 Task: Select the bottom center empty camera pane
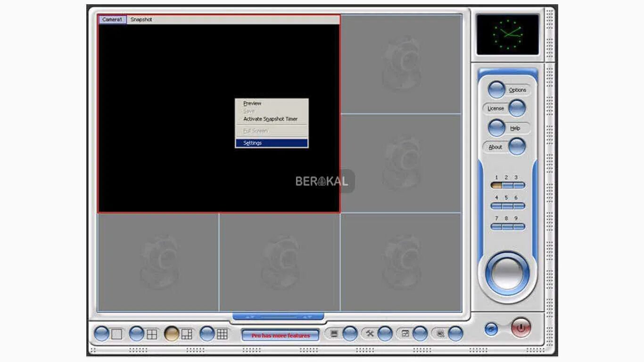[280, 263]
